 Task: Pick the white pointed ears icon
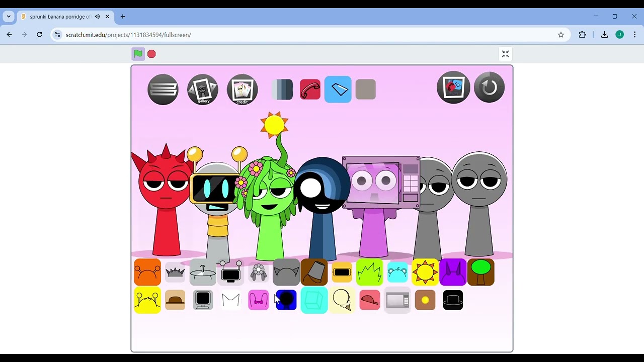tap(231, 300)
